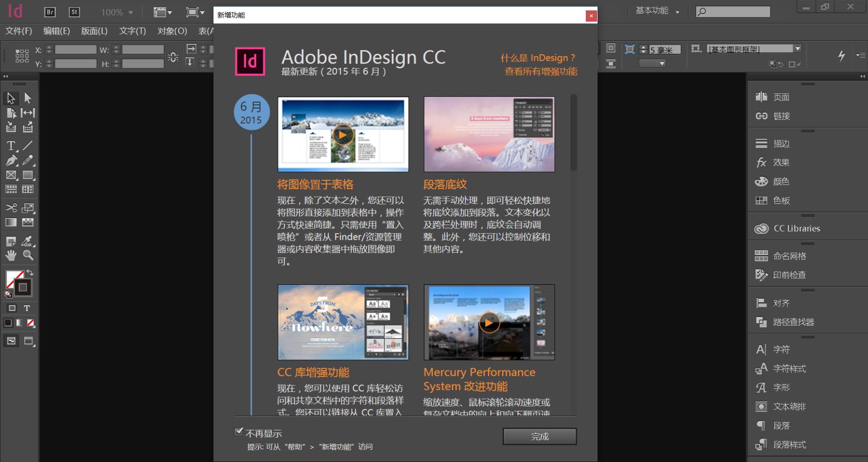This screenshot has width=868, height=462.
Task: Select the Direct Selection tool
Action: click(28, 98)
